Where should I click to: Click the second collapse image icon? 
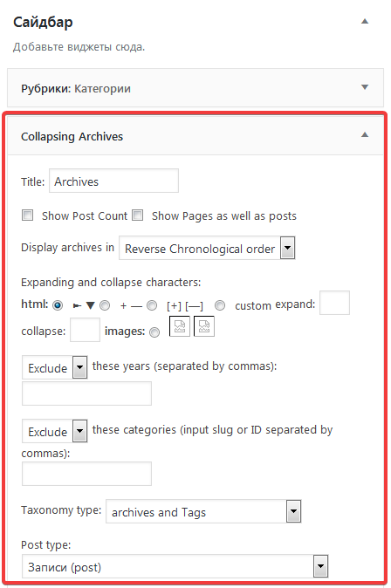(x=204, y=326)
